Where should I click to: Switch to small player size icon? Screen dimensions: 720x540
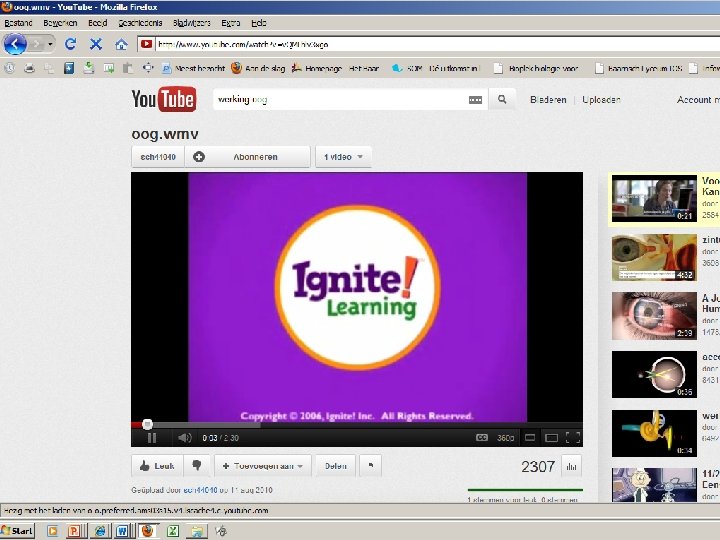530,438
